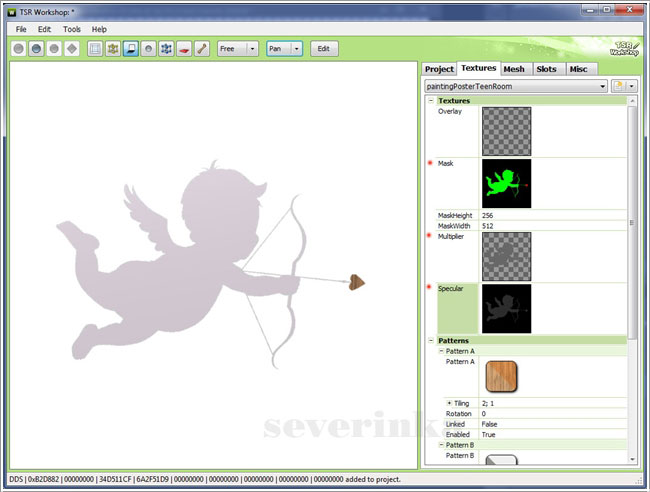Click the highlighted floor view icon
650x492 pixels.
tap(131, 48)
